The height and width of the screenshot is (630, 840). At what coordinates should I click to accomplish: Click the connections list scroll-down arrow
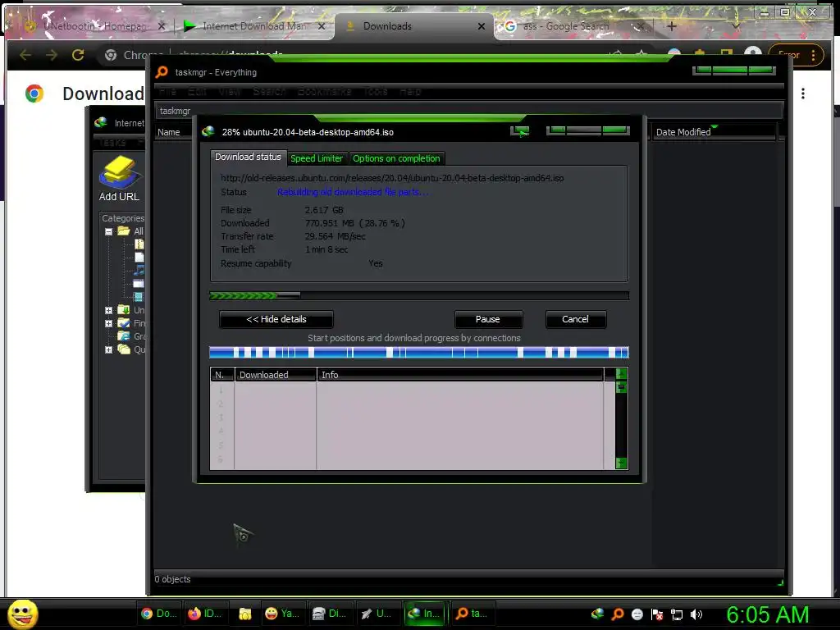(x=622, y=463)
